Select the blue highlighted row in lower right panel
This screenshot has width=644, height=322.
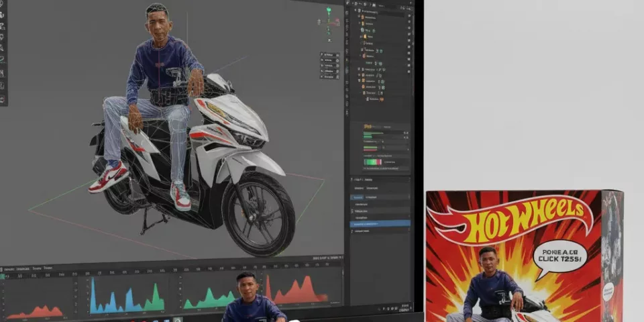(x=380, y=224)
